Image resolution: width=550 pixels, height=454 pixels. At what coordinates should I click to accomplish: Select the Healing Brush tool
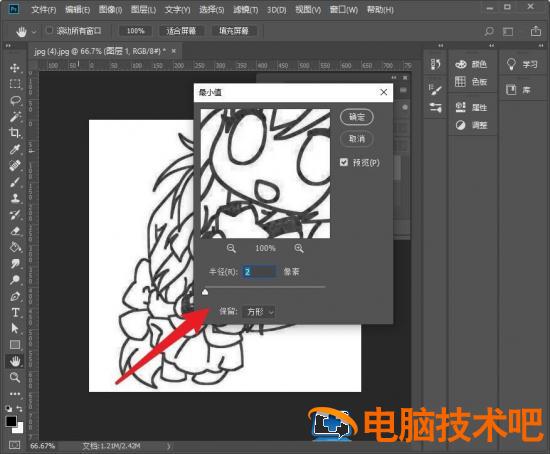click(15, 165)
